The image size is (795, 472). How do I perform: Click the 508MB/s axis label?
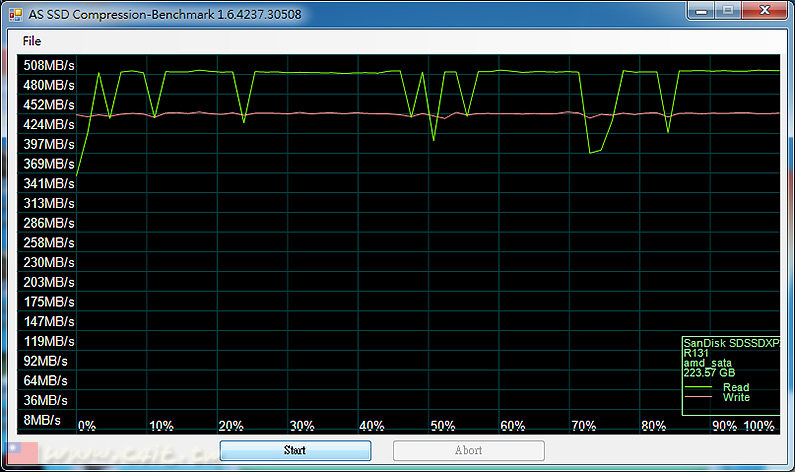[x=49, y=65]
